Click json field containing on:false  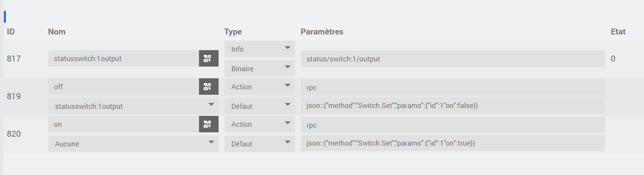[452, 105]
